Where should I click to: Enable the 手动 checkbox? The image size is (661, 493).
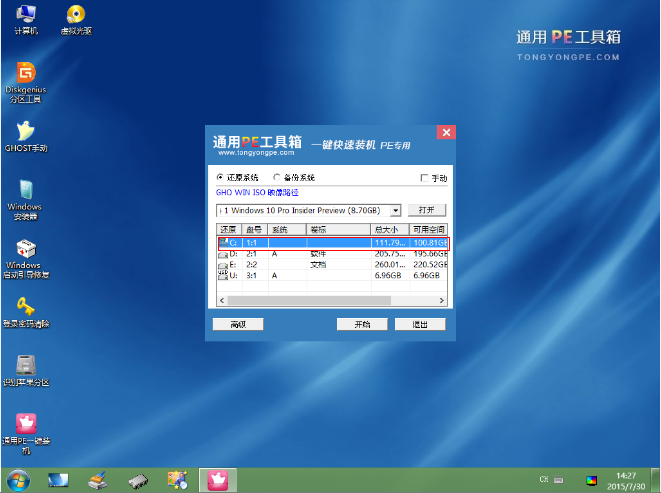424,178
